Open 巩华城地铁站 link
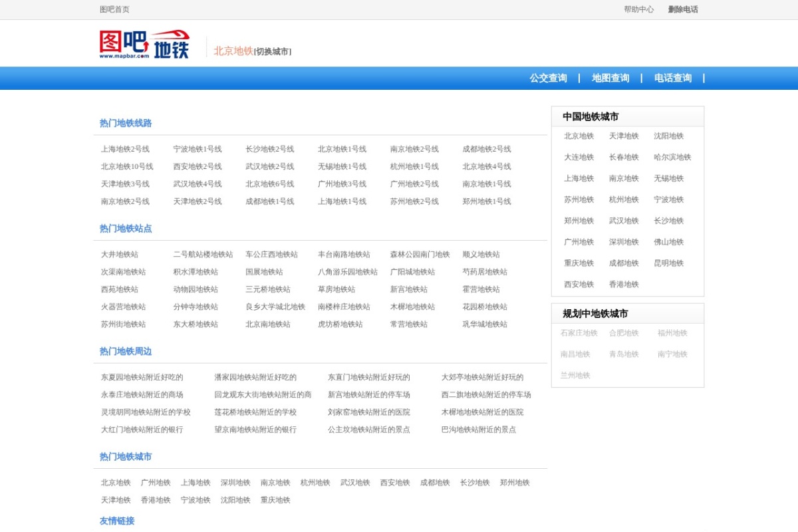The height and width of the screenshot is (532, 798). (x=485, y=324)
